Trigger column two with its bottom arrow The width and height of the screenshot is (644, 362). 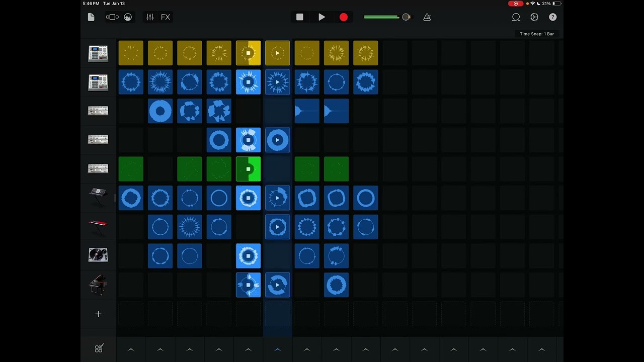[x=160, y=349]
